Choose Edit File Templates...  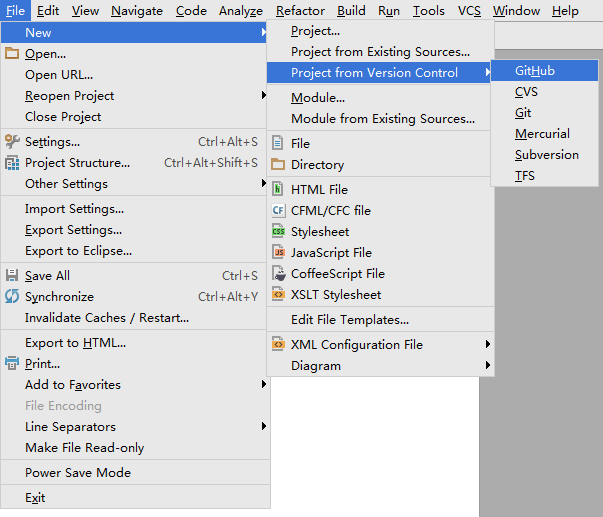pyautogui.click(x=380, y=319)
